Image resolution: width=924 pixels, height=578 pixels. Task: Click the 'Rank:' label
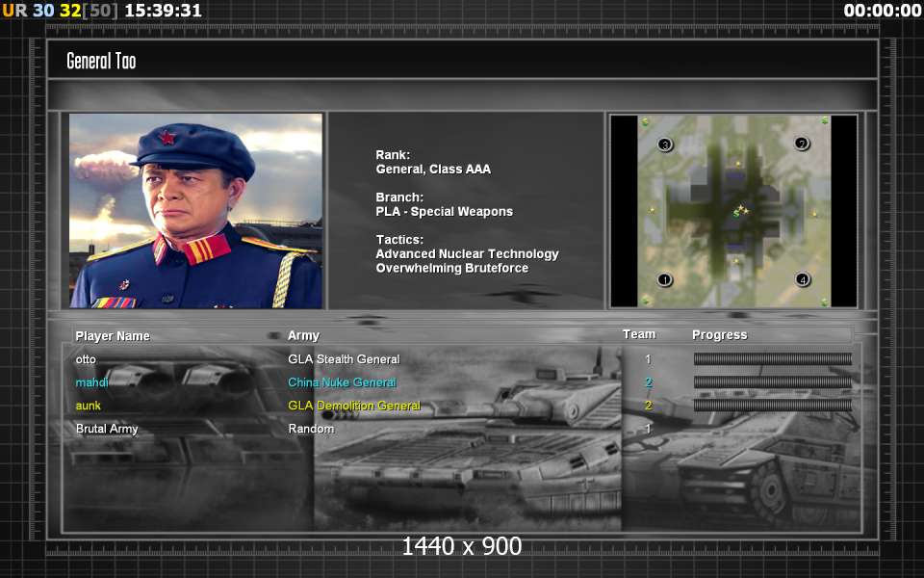click(393, 155)
